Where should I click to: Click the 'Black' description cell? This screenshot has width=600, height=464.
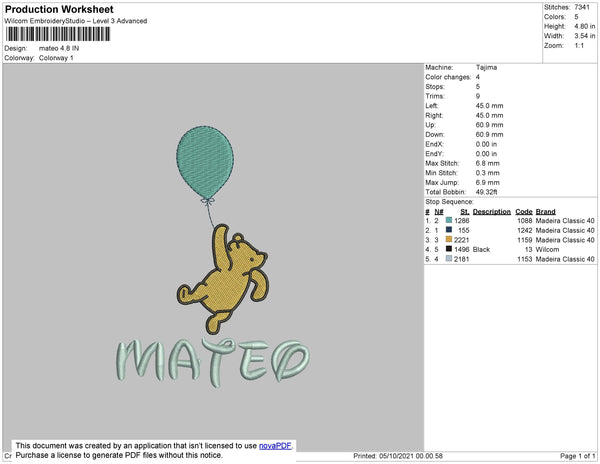[x=481, y=249]
